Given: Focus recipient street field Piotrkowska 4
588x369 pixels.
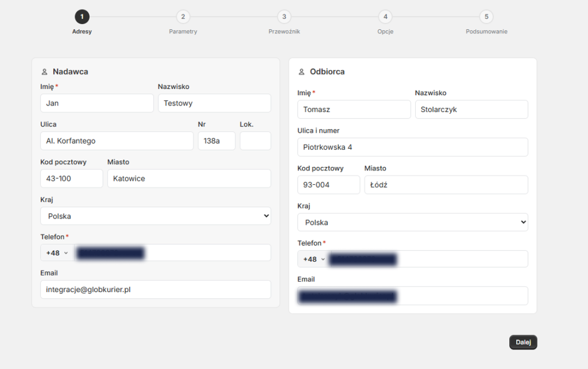Looking at the screenshot, I should (x=412, y=147).
